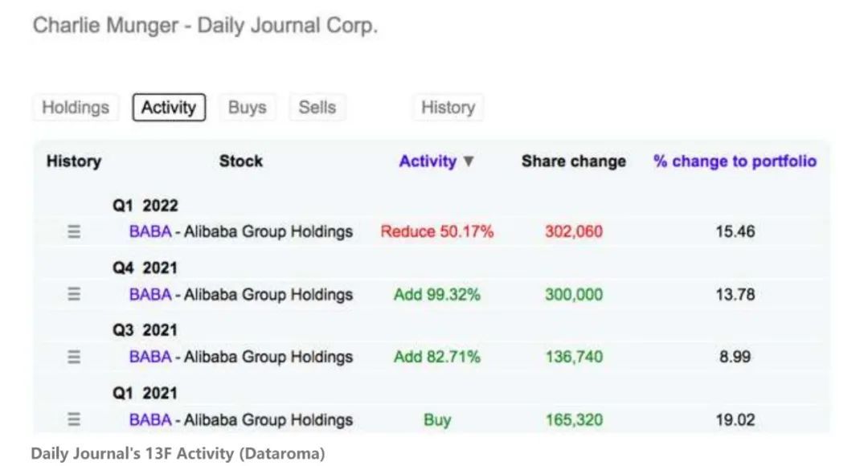The height and width of the screenshot is (466, 868).
Task: Open the Sells tab
Action: coord(317,108)
